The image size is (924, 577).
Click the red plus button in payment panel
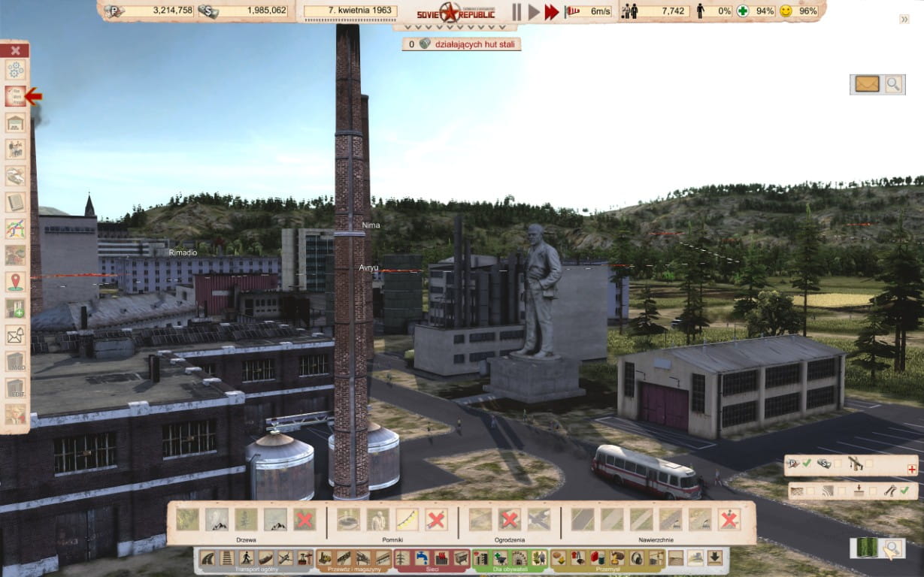click(x=912, y=469)
